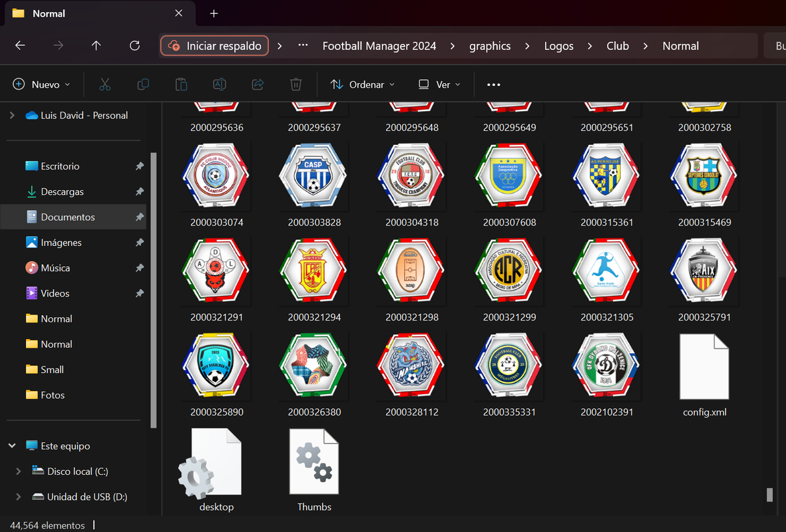Select the Normal window tab

[100, 13]
